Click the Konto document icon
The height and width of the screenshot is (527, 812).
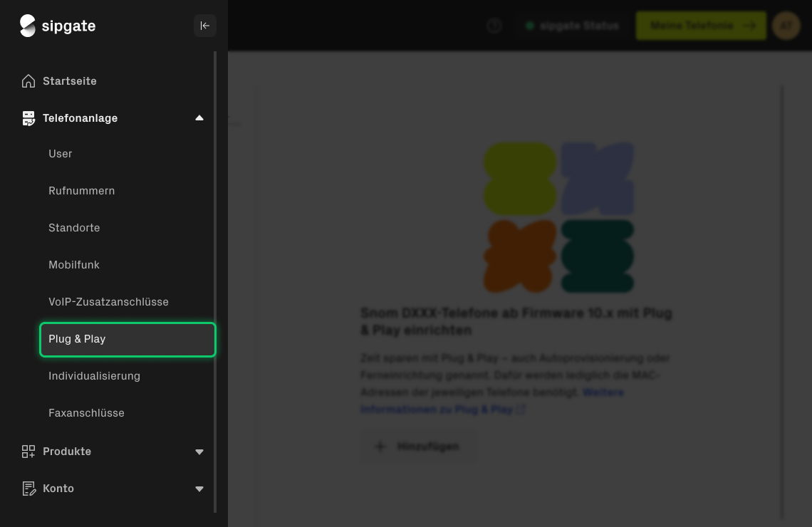28,489
